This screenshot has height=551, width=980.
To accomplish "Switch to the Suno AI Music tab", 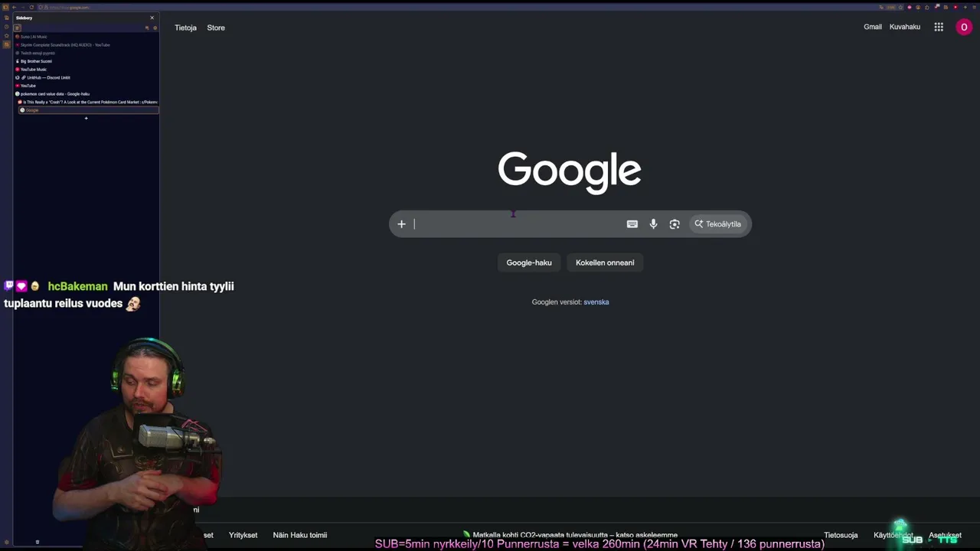I will pos(87,37).
